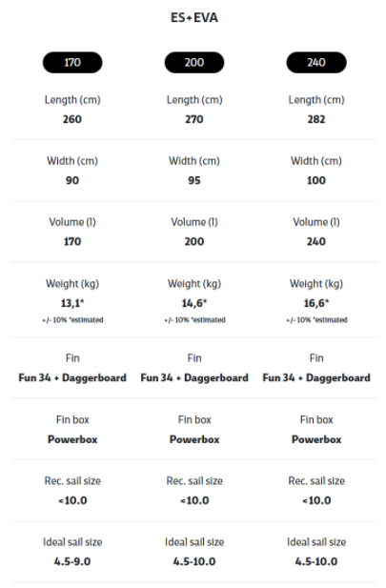Click length value 282
Viewport: 386px width, 588px height.
316,119
